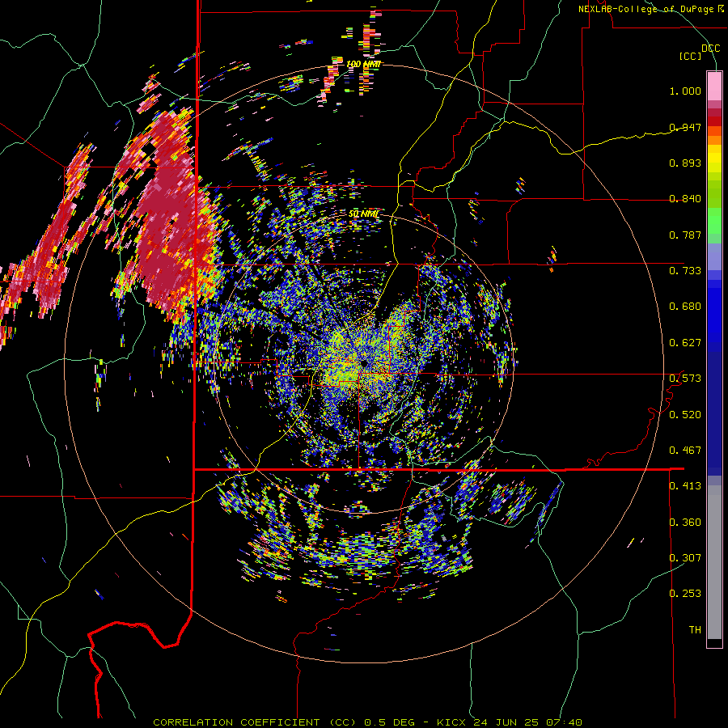Click the radar site center point
728x728 pixels.
pyautogui.click(x=363, y=362)
